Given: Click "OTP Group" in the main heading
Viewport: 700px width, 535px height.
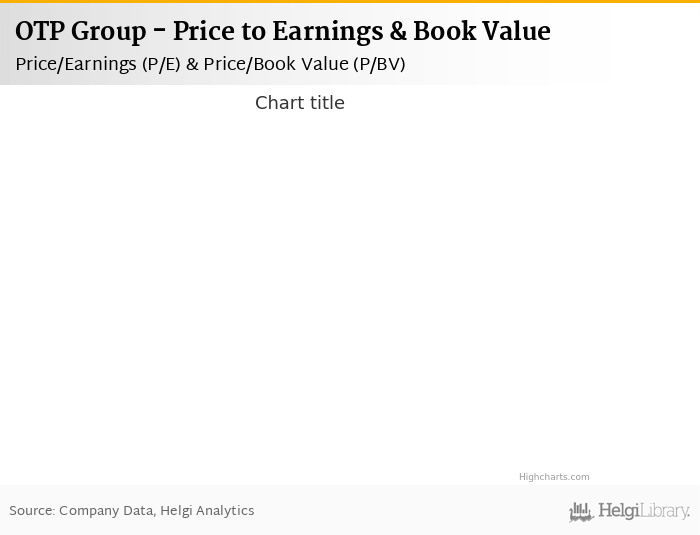Looking at the screenshot, I should (x=80, y=32).
